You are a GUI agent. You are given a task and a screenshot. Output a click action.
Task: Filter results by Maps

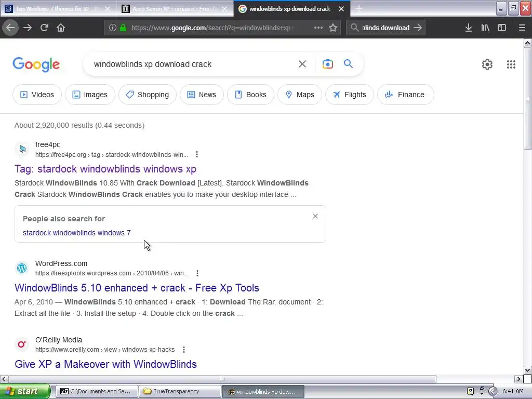[x=300, y=95]
